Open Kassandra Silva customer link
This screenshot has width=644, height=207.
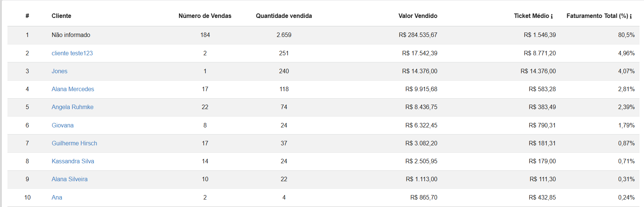tap(73, 161)
